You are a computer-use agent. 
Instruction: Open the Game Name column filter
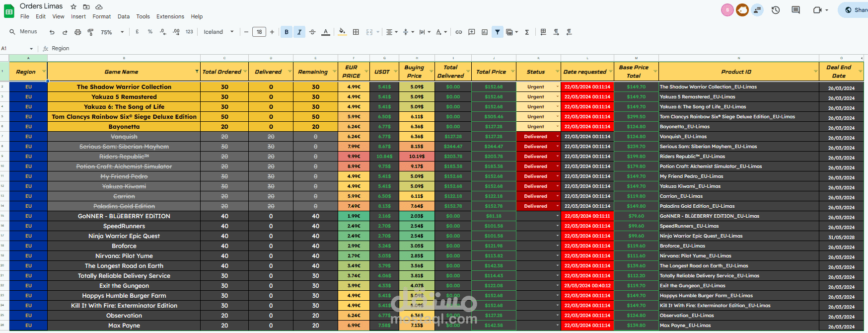[x=197, y=72]
